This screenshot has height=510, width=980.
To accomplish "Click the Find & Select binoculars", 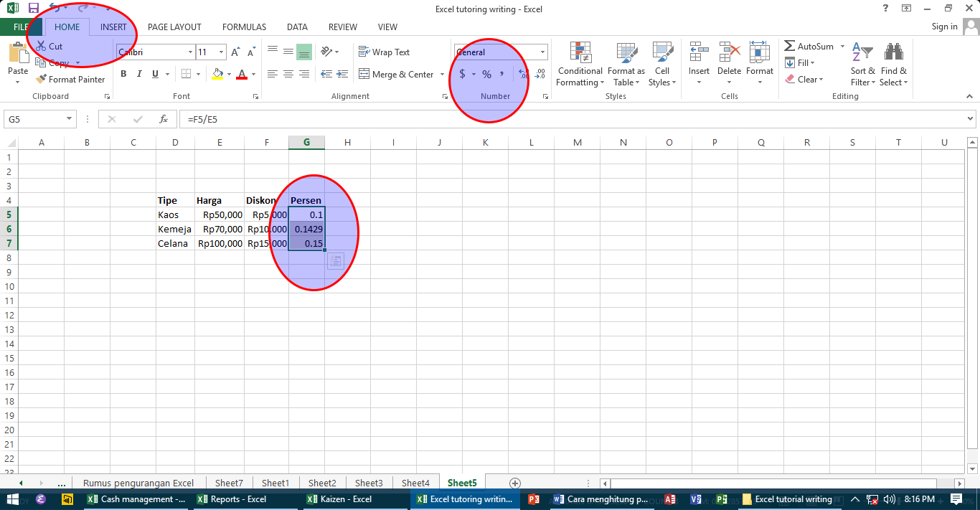I will click(x=893, y=53).
